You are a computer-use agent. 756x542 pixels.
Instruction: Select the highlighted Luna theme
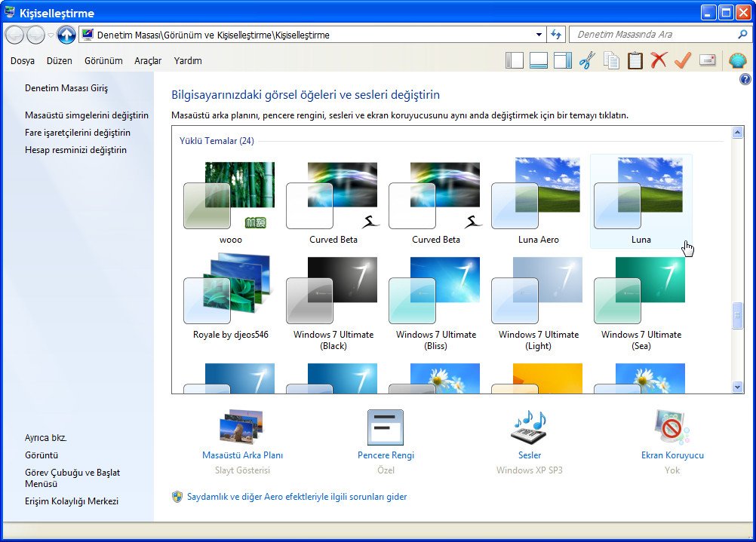(641, 202)
